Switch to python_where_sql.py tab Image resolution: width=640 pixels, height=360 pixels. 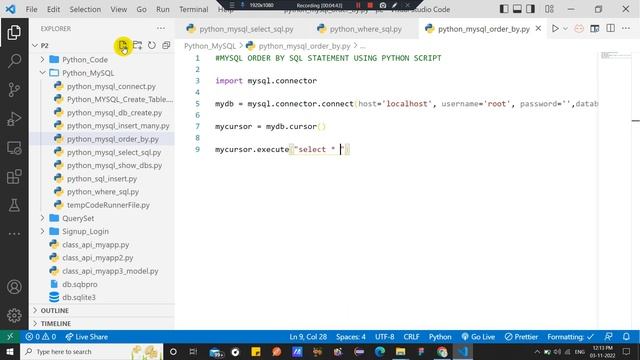click(x=359, y=29)
